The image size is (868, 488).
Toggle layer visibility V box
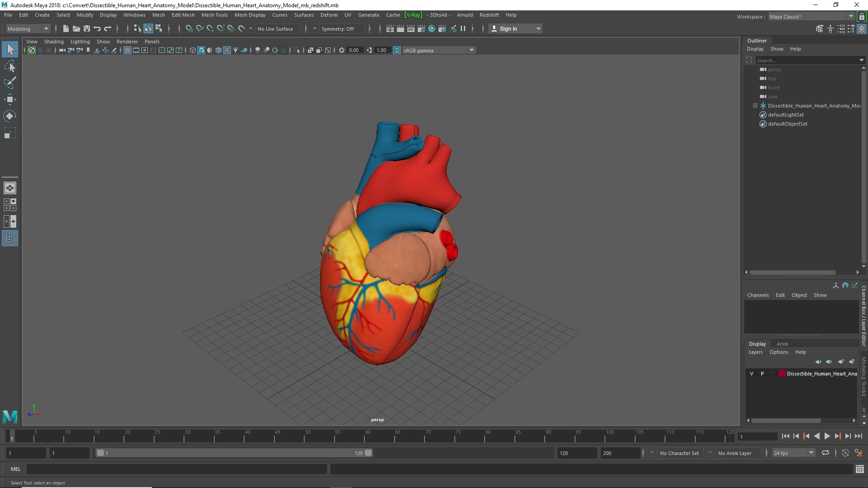tap(751, 374)
